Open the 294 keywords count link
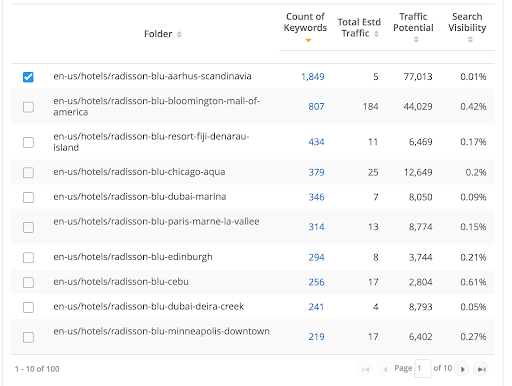Image resolution: width=512 pixels, height=386 pixels. pyautogui.click(x=316, y=257)
